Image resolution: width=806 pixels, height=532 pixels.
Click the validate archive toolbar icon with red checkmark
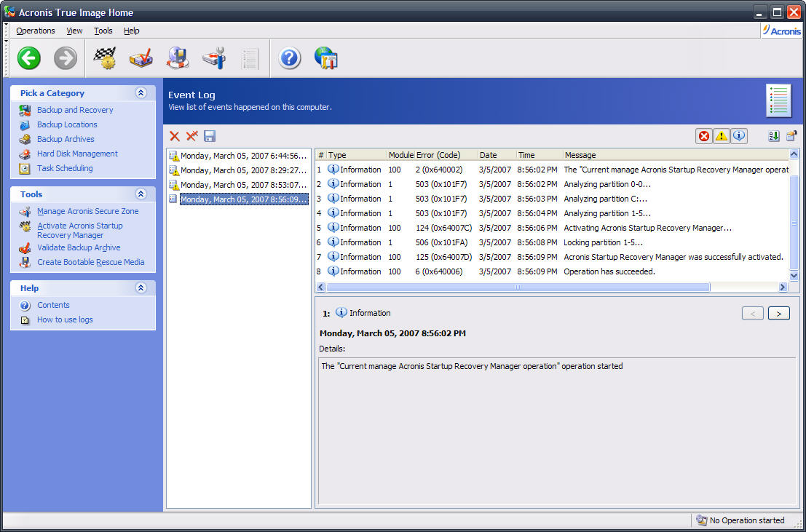(x=141, y=58)
